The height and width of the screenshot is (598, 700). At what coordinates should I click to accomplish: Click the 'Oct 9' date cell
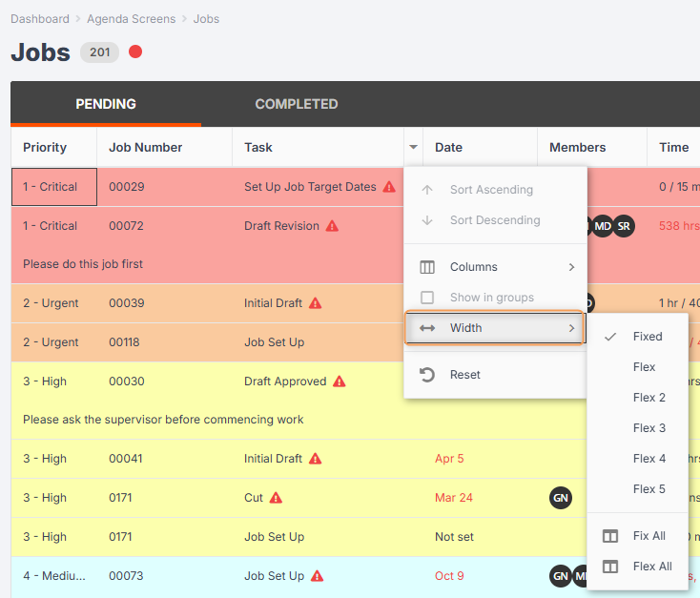[449, 576]
